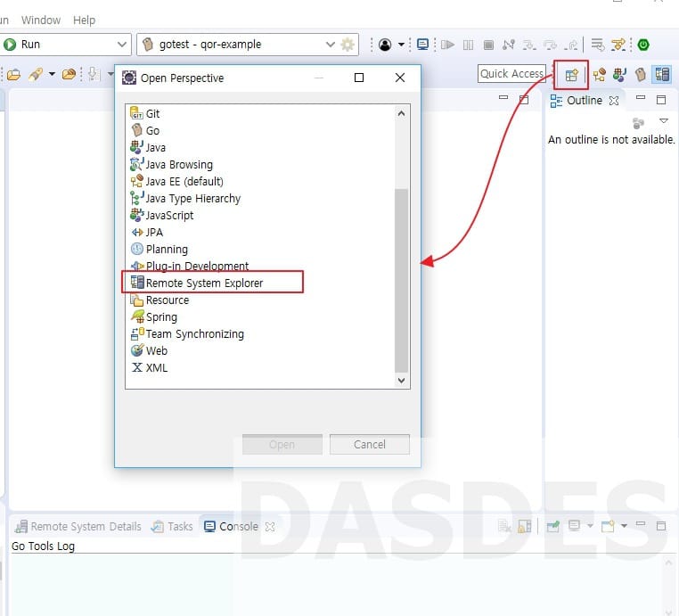Click the green Spring Boot dashboard icon
This screenshot has height=616, width=679.
[x=643, y=45]
